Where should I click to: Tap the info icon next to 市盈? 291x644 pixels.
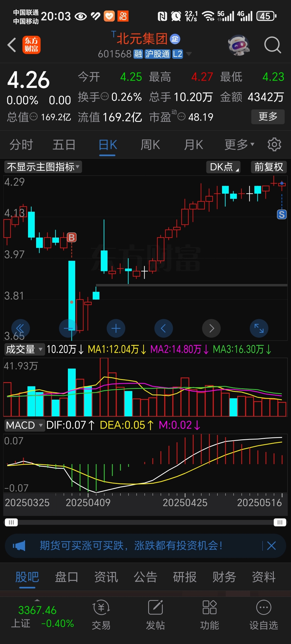pos(182,117)
